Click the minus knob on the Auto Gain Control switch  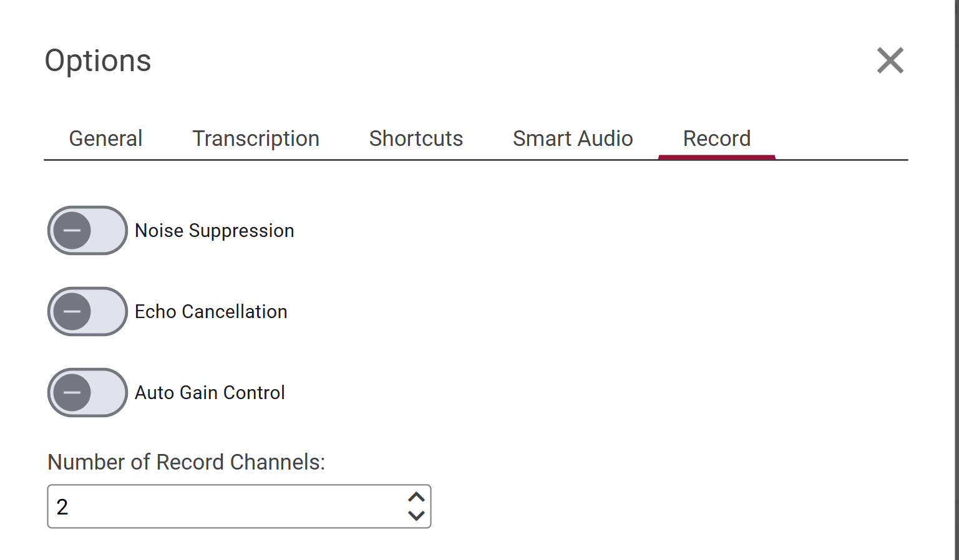tap(72, 393)
